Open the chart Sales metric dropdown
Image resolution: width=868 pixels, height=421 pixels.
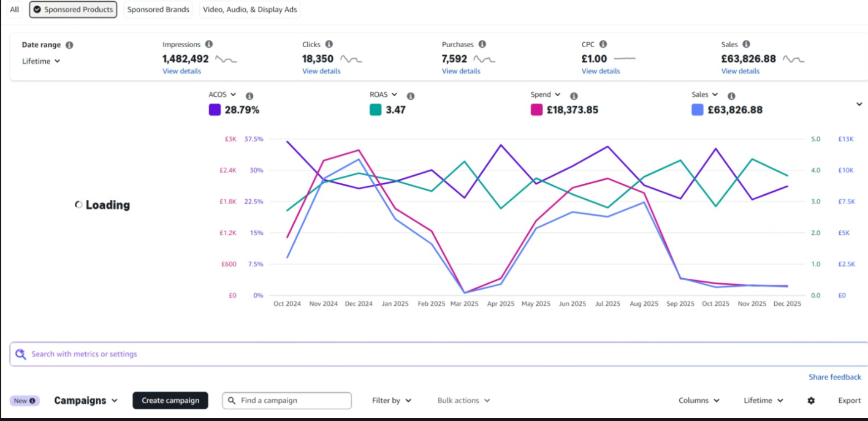[x=704, y=94]
